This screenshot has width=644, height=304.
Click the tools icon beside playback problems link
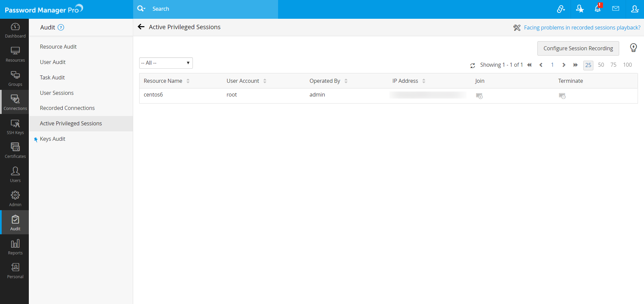517,28
